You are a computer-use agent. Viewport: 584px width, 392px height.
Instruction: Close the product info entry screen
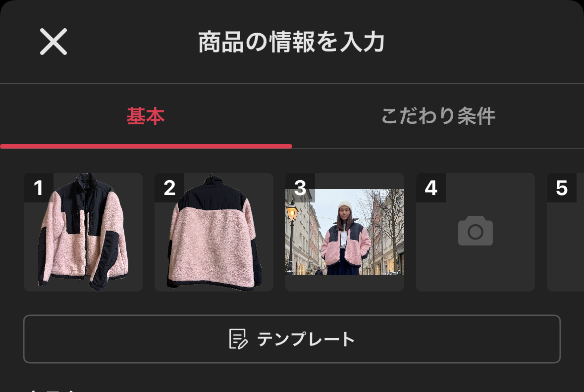pyautogui.click(x=53, y=42)
